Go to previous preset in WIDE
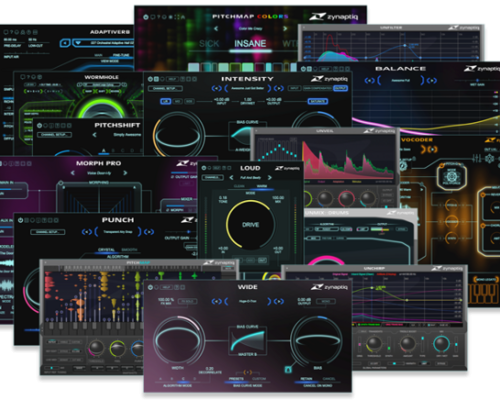The height and width of the screenshot is (400, 500). tap(217, 301)
